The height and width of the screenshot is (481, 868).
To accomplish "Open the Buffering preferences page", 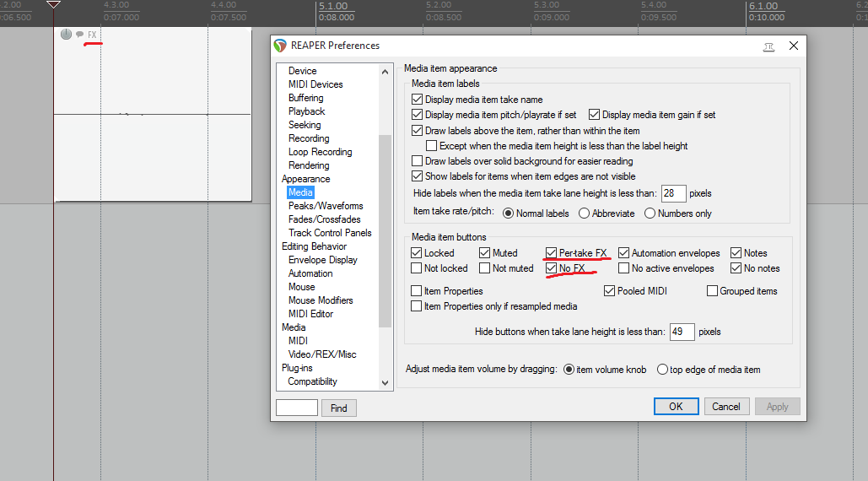I will [x=305, y=98].
